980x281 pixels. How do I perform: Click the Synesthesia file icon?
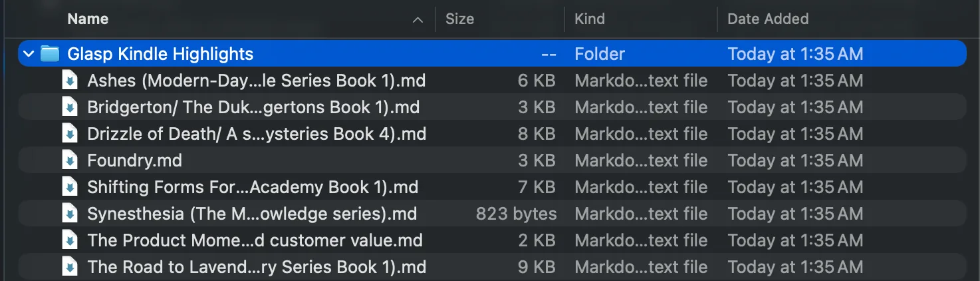click(x=70, y=214)
